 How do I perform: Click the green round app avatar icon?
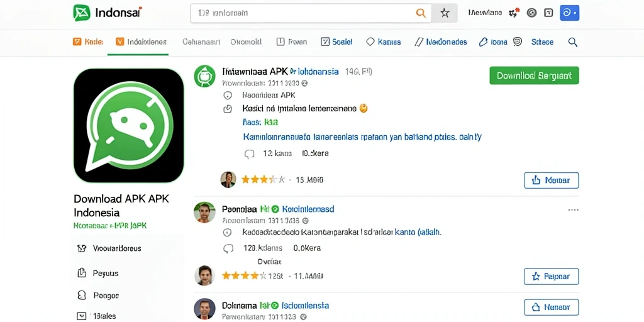pyautogui.click(x=204, y=76)
